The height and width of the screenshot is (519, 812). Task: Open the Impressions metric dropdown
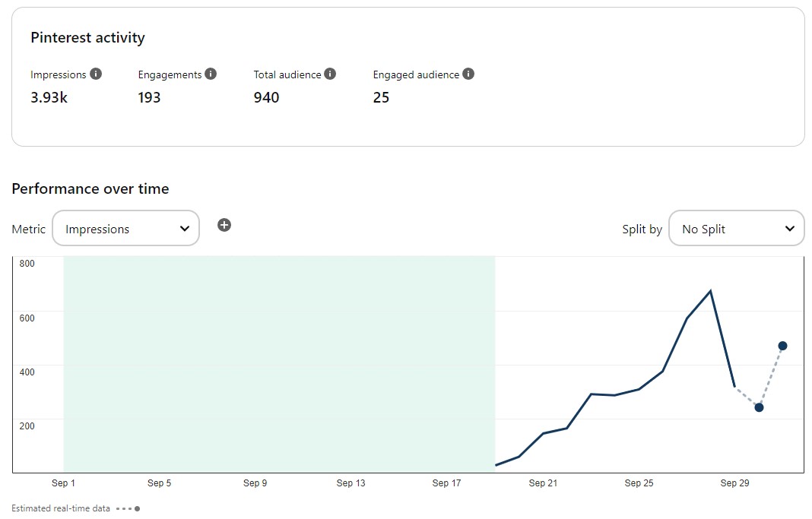(126, 228)
